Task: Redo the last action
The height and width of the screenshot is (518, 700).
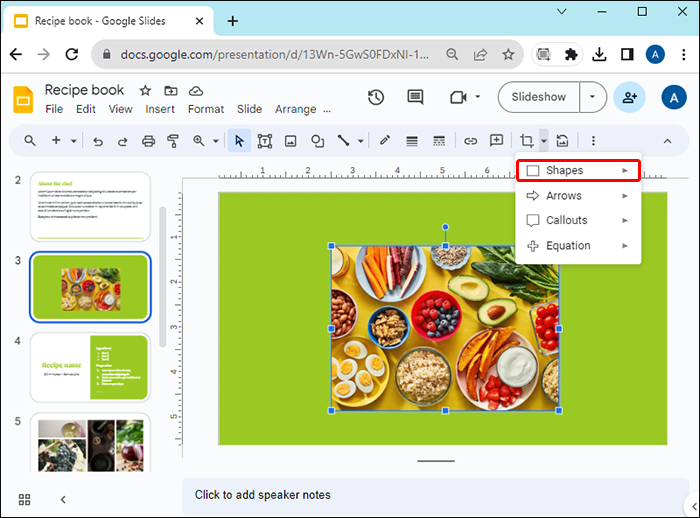Action: tap(122, 141)
